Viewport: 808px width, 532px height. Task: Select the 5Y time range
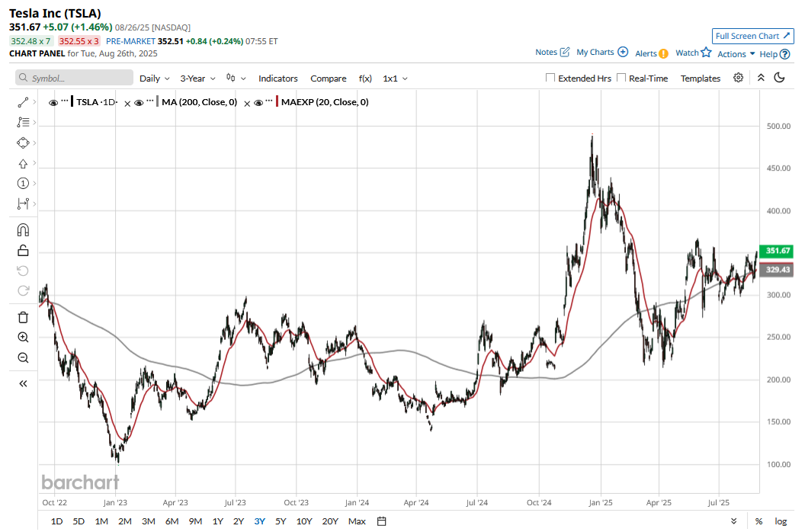click(x=281, y=521)
